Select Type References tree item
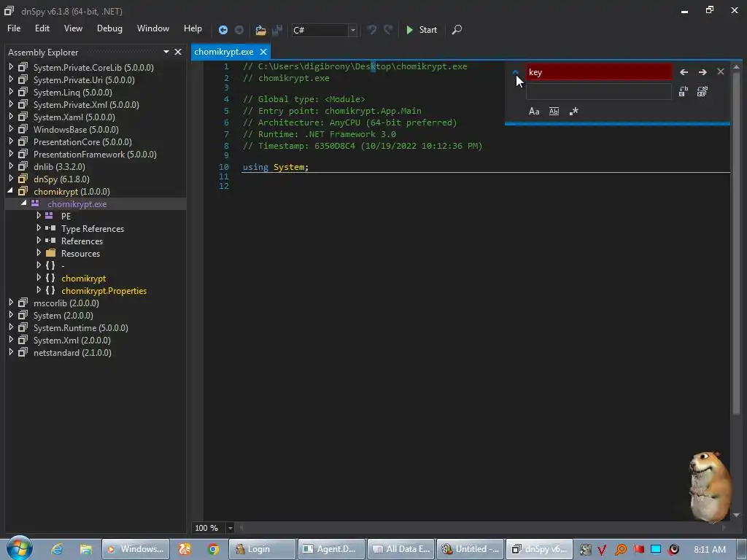This screenshot has height=560, width=747. coord(93,228)
